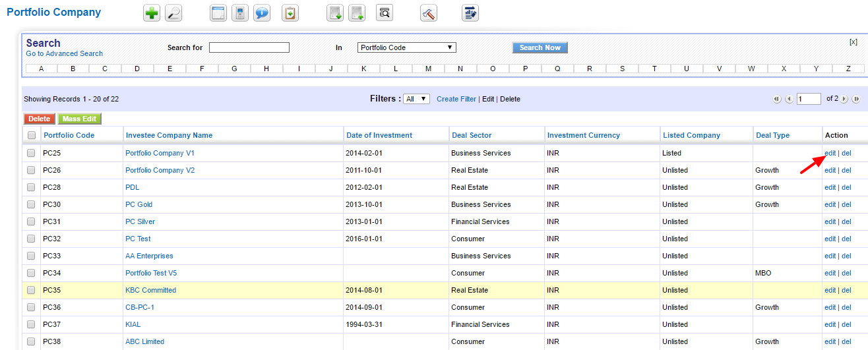Toggle the select-all checkbox in table header
868x350 pixels.
coord(32,135)
